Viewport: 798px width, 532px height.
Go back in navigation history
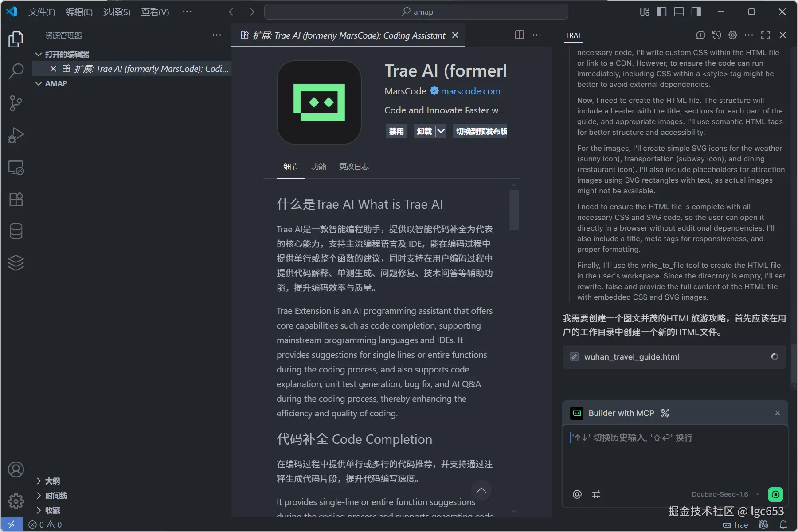(233, 12)
